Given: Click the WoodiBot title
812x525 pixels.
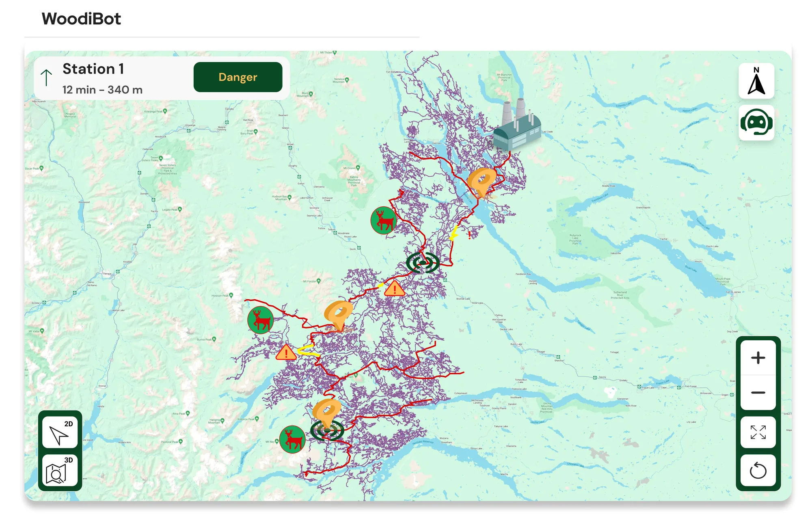Looking at the screenshot, I should pyautogui.click(x=81, y=19).
